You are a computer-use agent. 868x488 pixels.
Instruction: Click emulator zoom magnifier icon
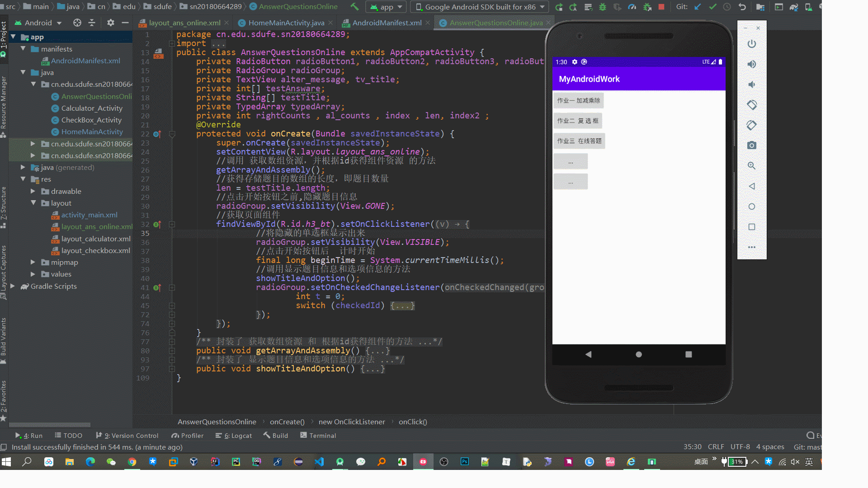[x=751, y=166]
